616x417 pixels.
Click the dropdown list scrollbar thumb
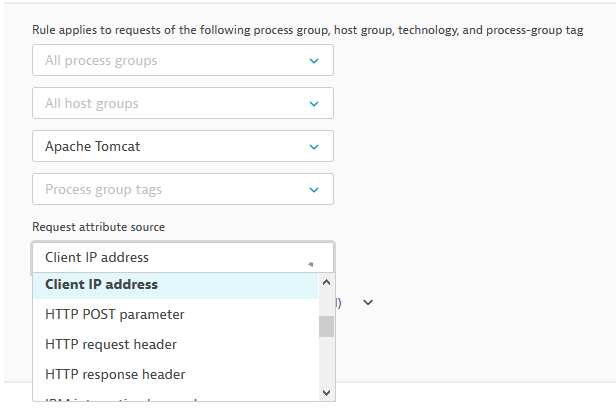coord(326,326)
